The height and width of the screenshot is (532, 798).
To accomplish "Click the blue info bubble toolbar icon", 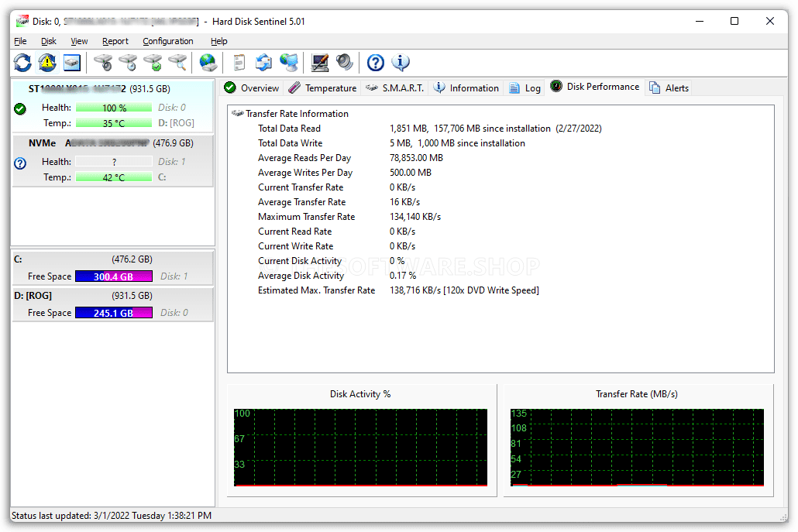I will 401,63.
